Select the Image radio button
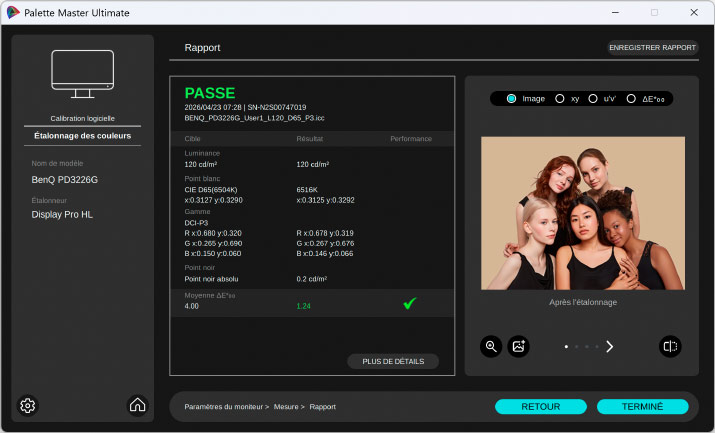 tap(512, 99)
